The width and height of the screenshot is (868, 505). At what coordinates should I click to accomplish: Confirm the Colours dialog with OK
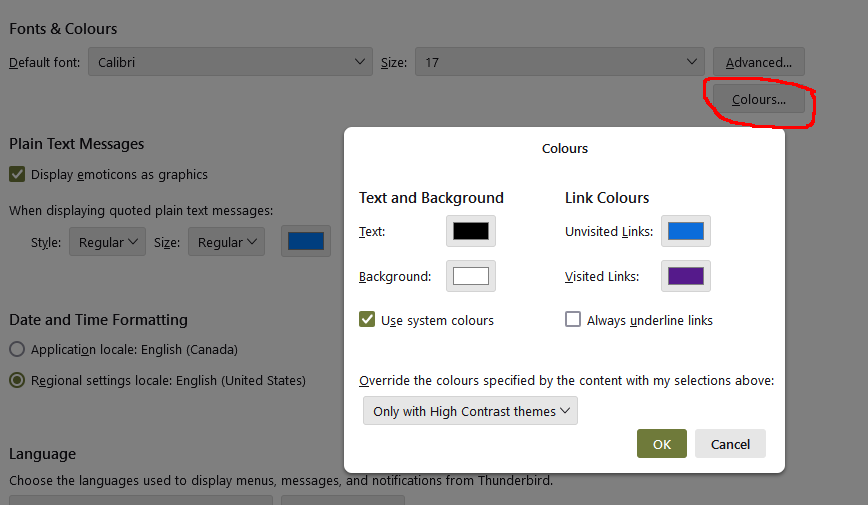coord(662,444)
